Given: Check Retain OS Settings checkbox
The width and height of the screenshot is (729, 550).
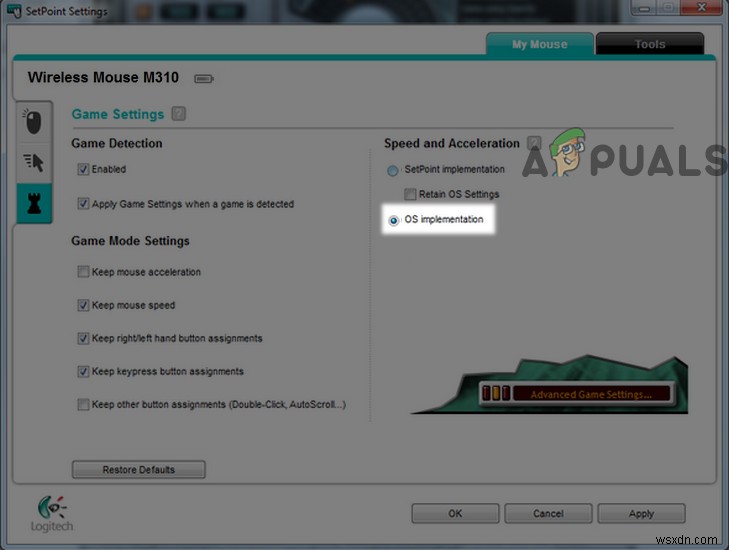Looking at the screenshot, I should click(x=410, y=194).
